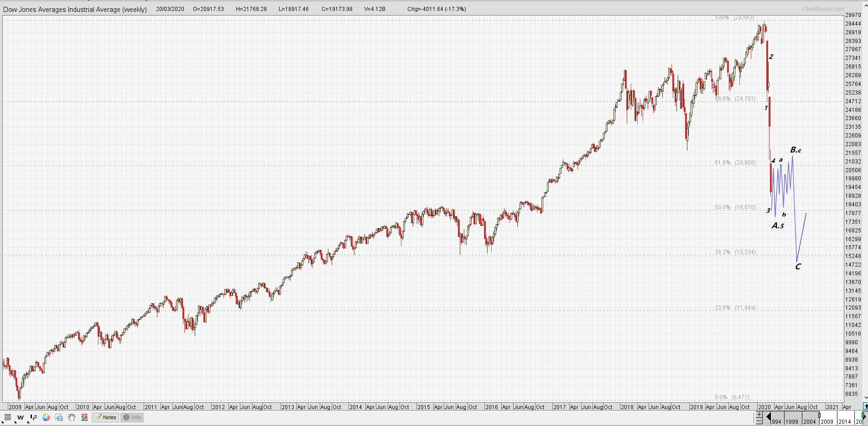Click the volume value V=4.12B

click(375, 9)
